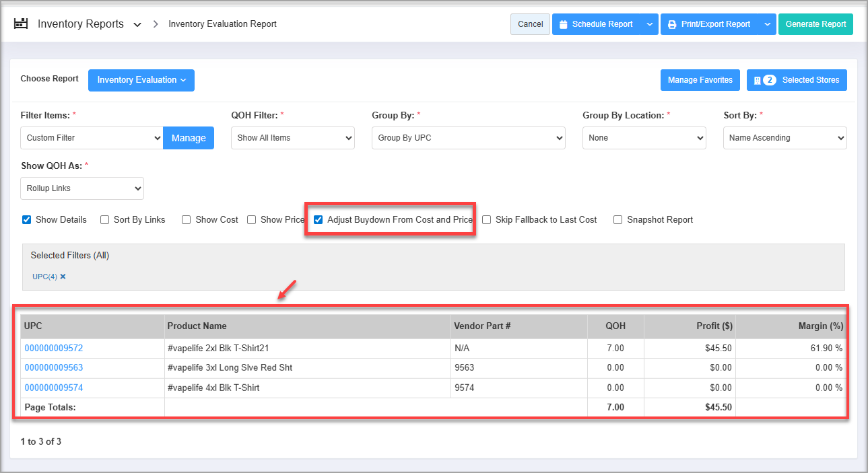The width and height of the screenshot is (868, 473).
Task: Click the Inventory Reports module icon
Action: click(x=21, y=24)
